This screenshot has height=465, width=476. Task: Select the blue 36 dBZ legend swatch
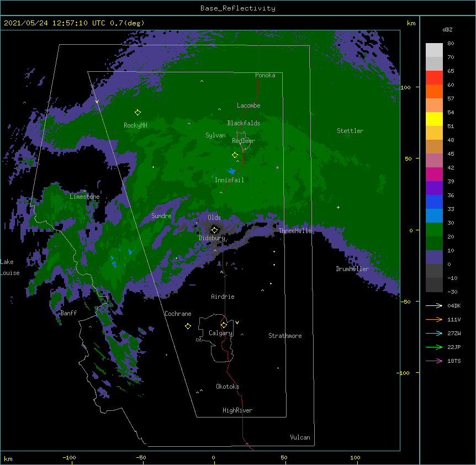click(434, 202)
